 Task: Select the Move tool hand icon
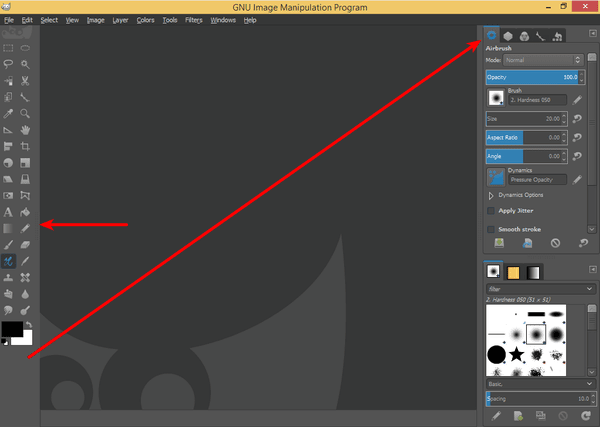25,130
